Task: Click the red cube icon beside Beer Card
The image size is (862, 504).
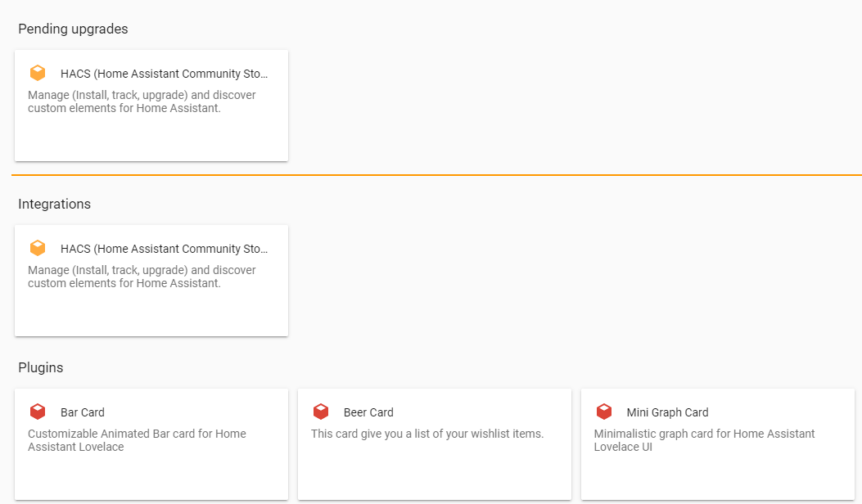Action: (x=321, y=412)
